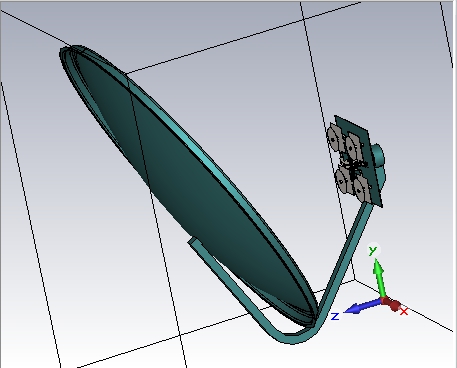Select the straight arm section below the feed
The image size is (457, 368).
coord(347,257)
